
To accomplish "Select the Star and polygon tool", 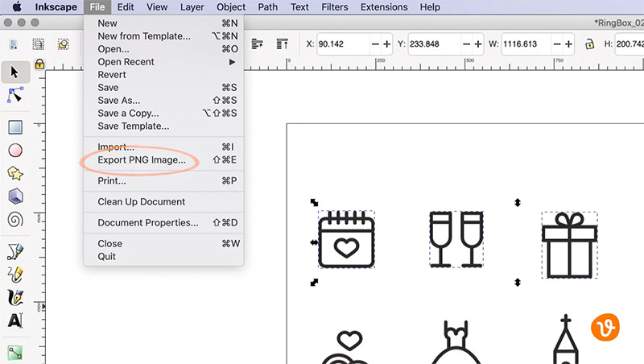I will click(15, 173).
